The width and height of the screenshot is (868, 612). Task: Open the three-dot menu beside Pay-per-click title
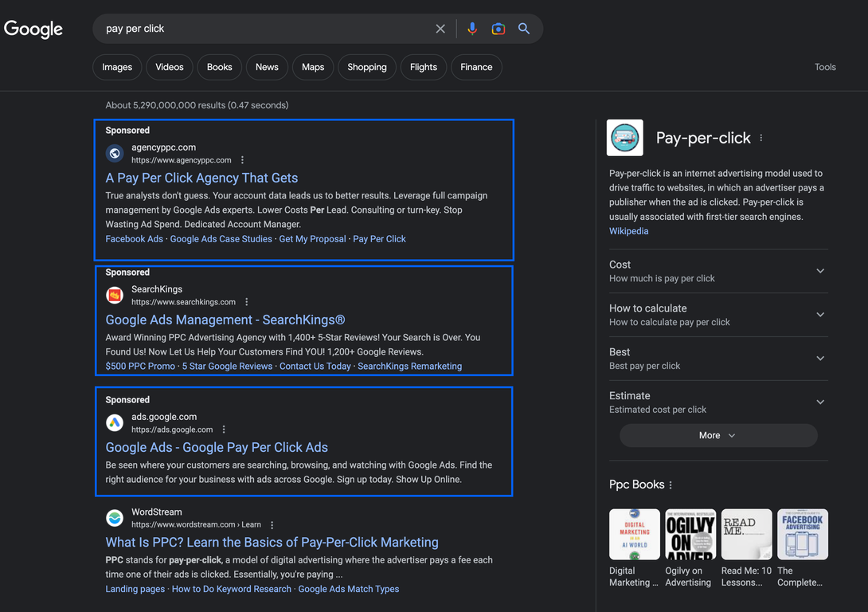pos(761,138)
